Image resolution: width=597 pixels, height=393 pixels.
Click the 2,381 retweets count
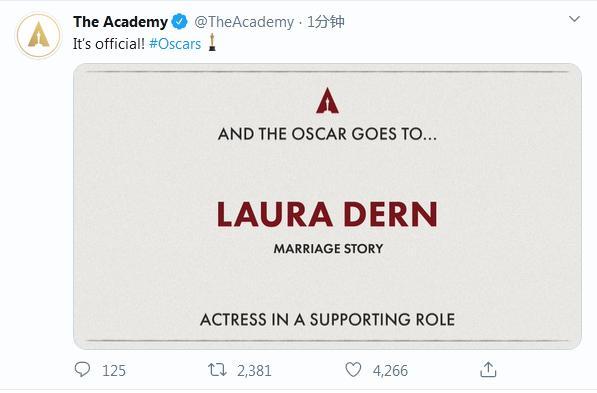click(254, 371)
